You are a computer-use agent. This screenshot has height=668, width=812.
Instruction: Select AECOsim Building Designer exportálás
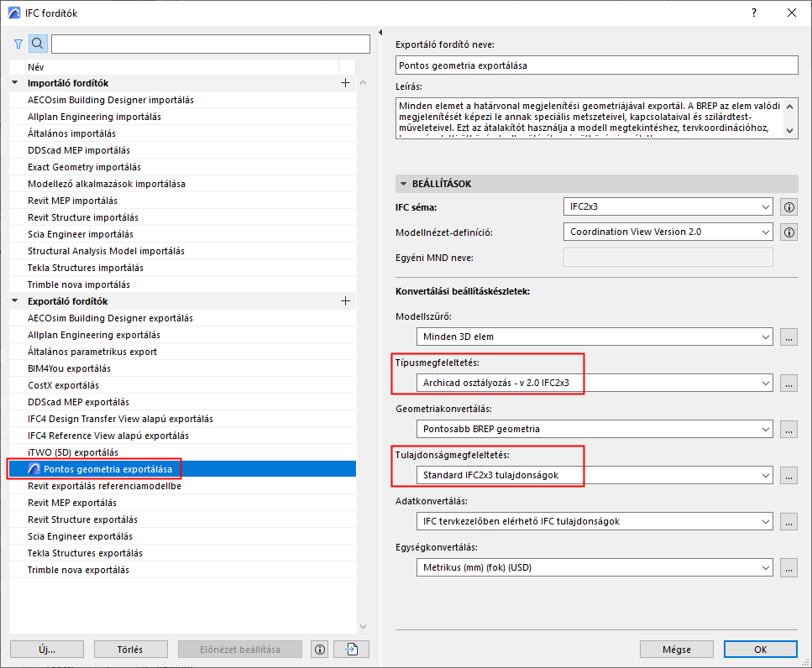[x=183, y=318]
